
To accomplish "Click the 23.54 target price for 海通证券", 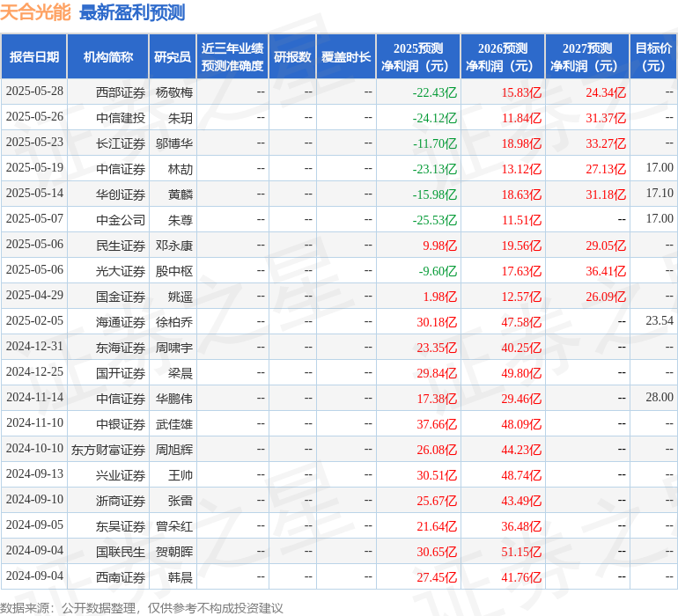I will click(659, 321).
